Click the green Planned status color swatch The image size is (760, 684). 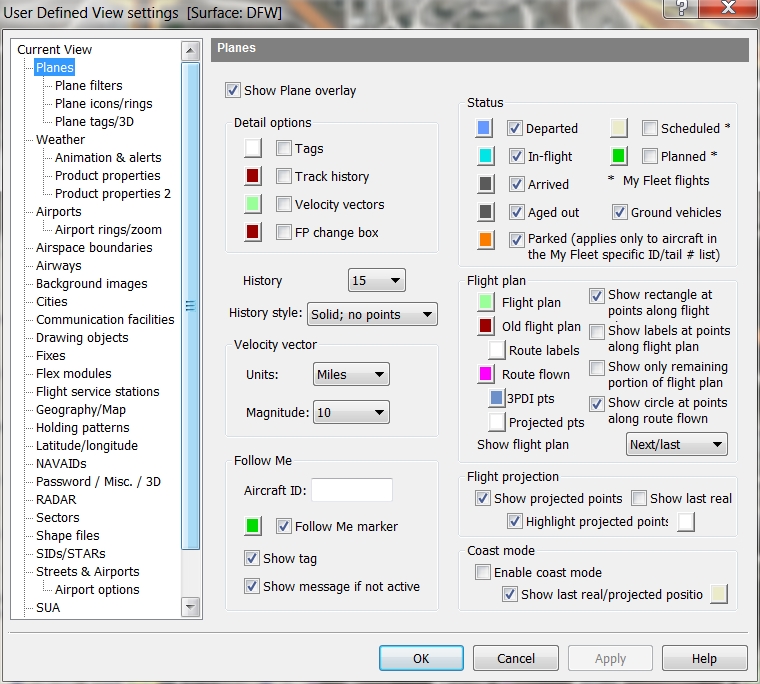pos(619,156)
